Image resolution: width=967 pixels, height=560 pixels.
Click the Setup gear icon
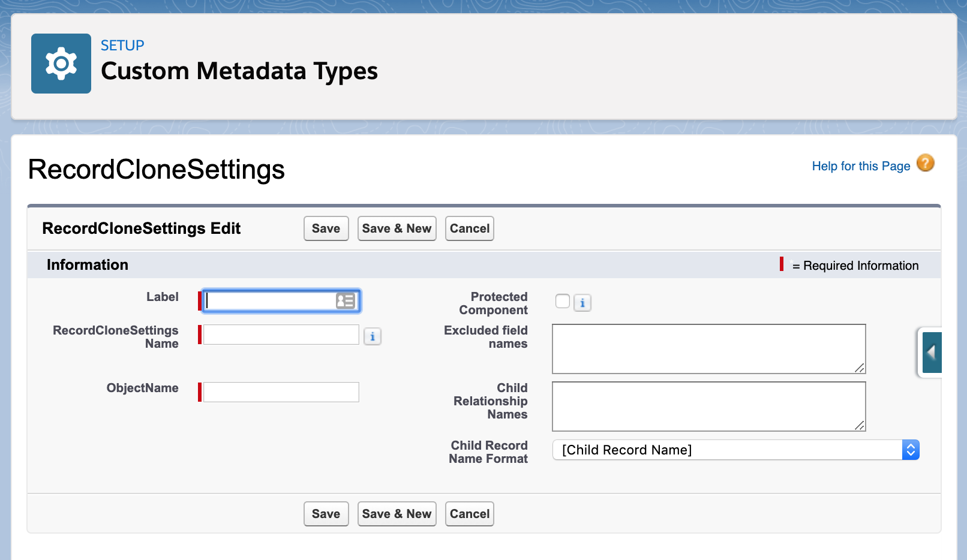(61, 64)
